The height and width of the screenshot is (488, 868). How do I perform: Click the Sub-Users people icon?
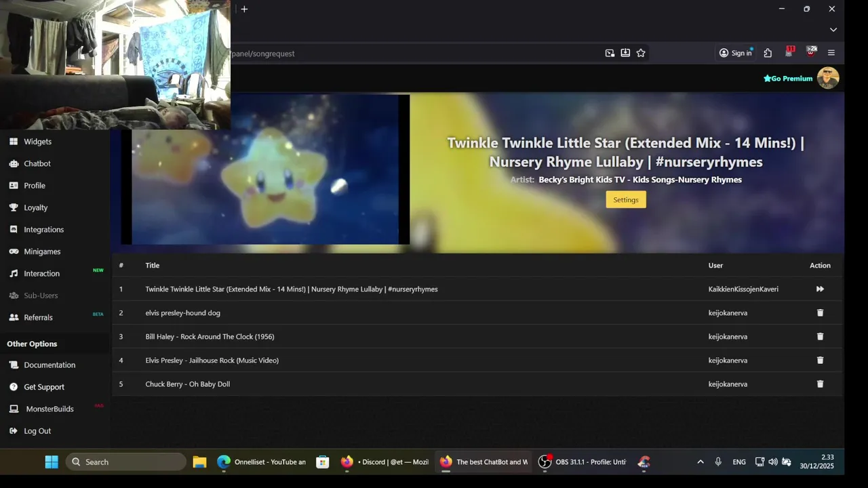click(14, 296)
